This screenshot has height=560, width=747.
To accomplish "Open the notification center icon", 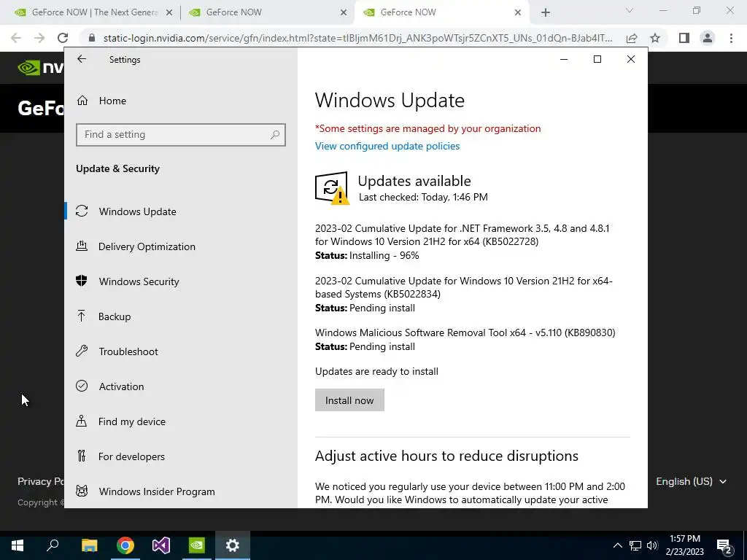I will click(x=724, y=545).
